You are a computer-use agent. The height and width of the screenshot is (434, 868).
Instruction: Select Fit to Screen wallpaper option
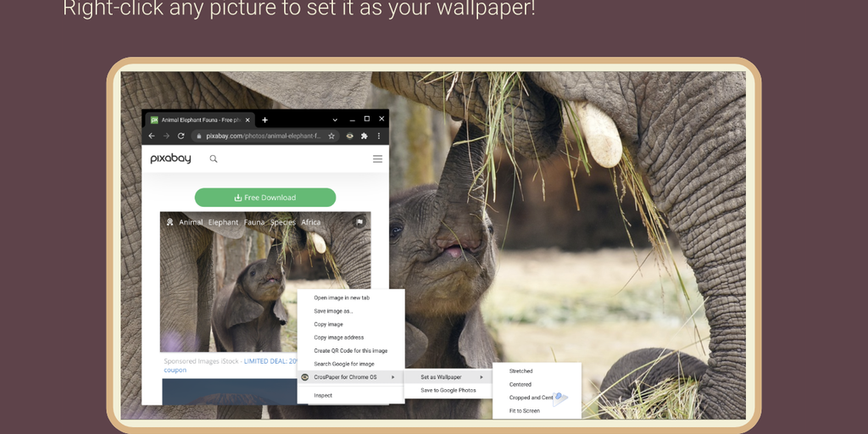coord(524,411)
